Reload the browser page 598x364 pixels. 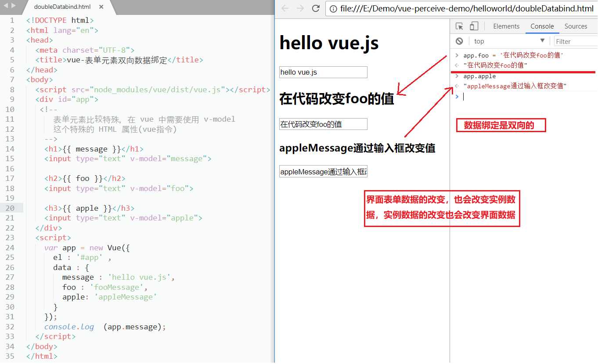click(316, 8)
